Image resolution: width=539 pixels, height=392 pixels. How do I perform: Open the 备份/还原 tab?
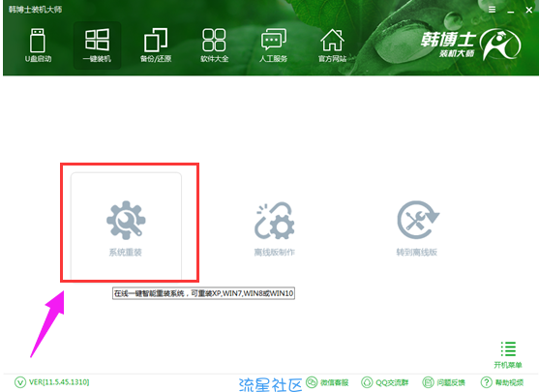tap(156, 45)
